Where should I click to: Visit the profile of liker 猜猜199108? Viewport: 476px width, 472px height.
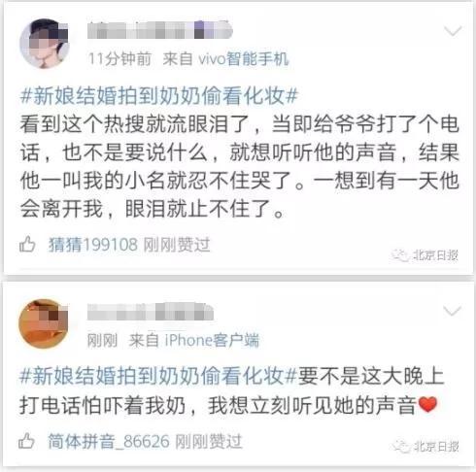[x=93, y=245]
